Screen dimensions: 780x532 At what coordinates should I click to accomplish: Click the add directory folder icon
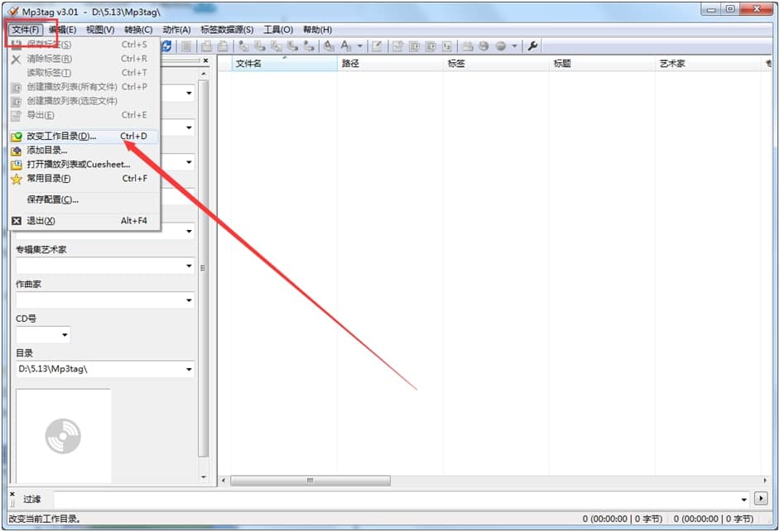[16, 151]
